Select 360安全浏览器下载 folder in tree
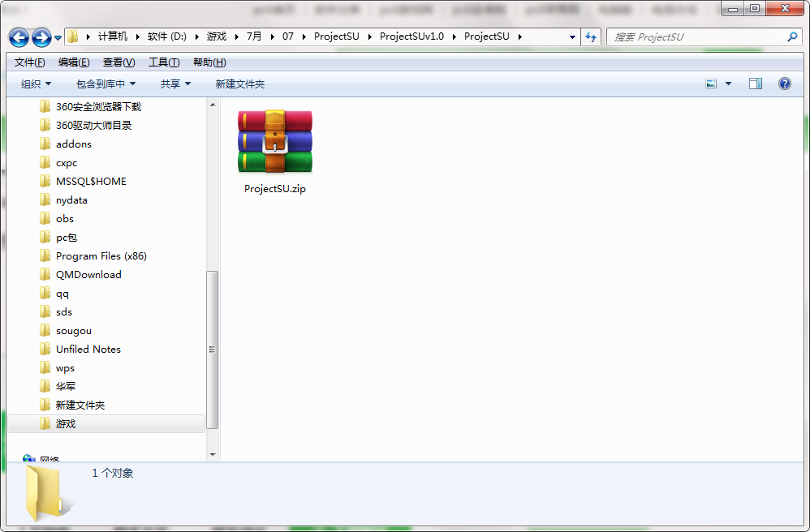This screenshot has height=532, width=810. click(98, 107)
